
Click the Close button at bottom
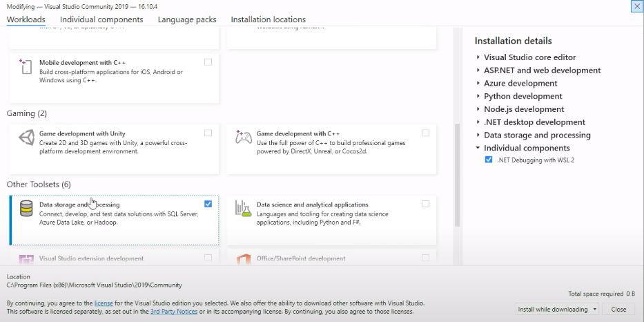[618, 310]
